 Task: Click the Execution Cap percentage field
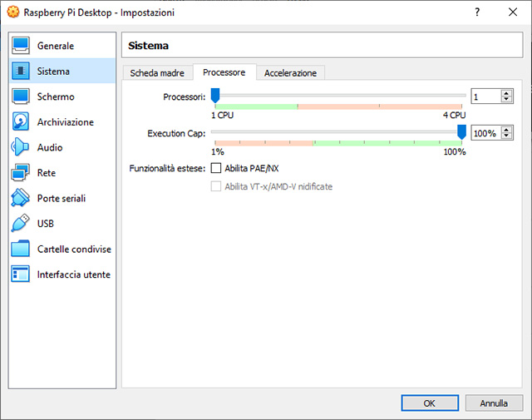485,133
